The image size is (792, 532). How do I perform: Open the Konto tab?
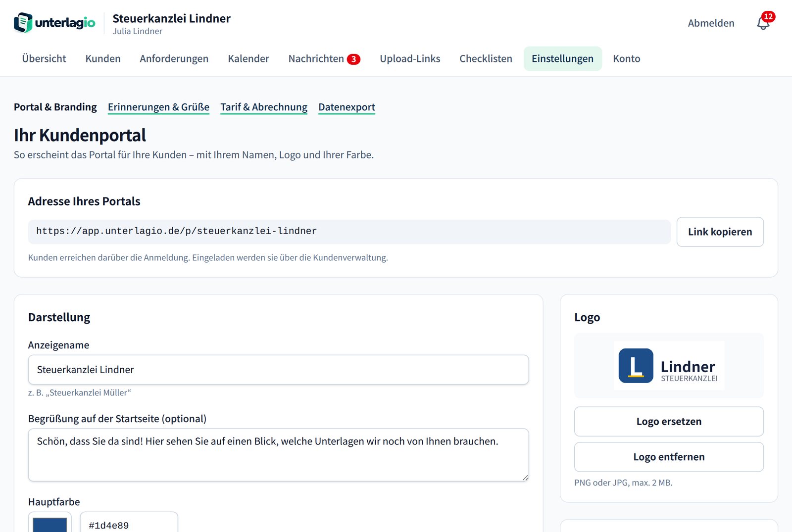627,58
